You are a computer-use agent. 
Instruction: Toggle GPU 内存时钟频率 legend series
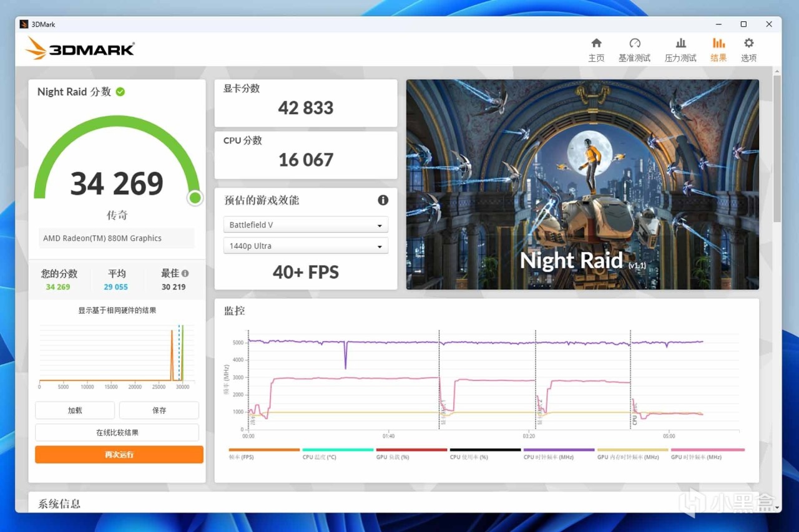(632, 454)
